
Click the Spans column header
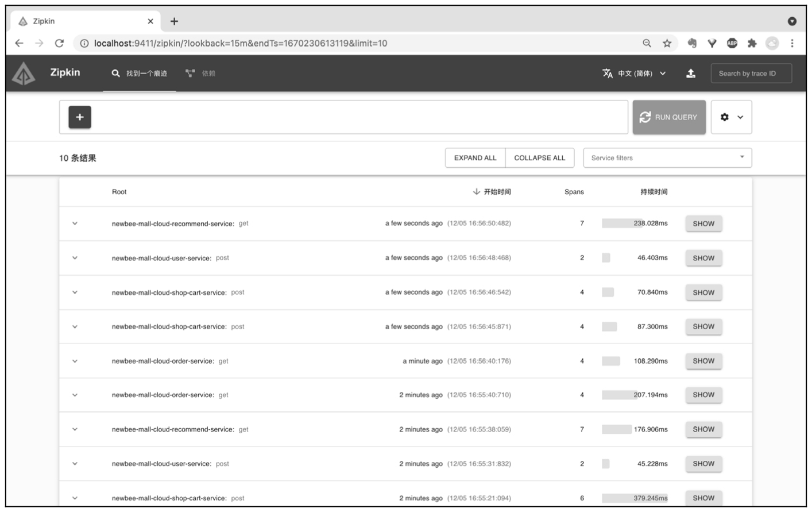(574, 192)
